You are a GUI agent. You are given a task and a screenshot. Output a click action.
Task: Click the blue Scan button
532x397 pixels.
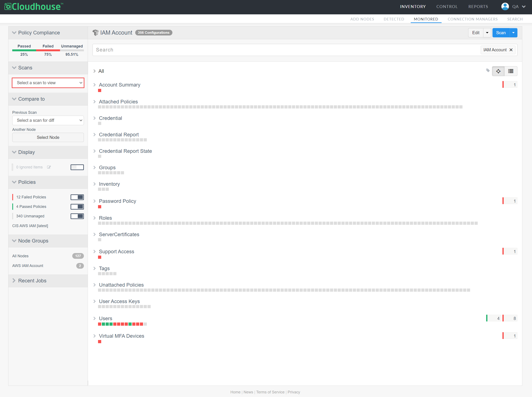coord(501,33)
